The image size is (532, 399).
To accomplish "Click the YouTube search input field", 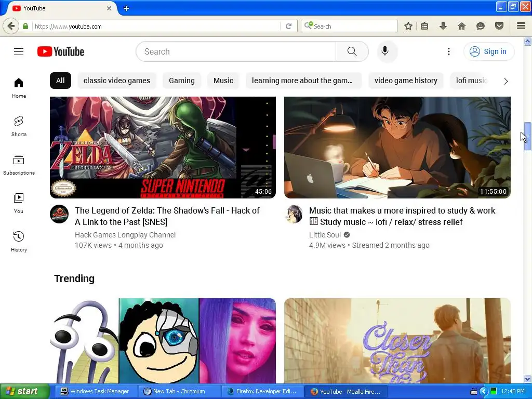I will pos(236,51).
